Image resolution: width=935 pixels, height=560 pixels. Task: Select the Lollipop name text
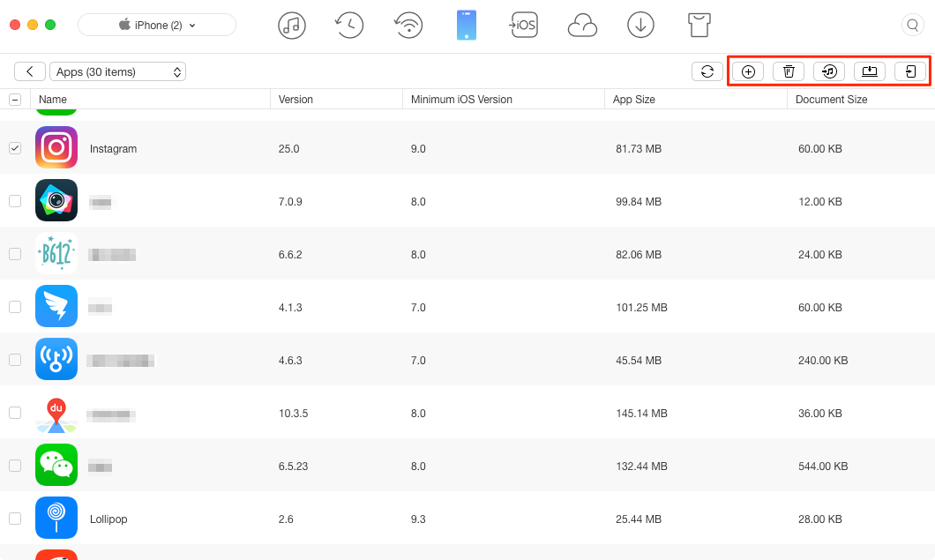point(108,519)
